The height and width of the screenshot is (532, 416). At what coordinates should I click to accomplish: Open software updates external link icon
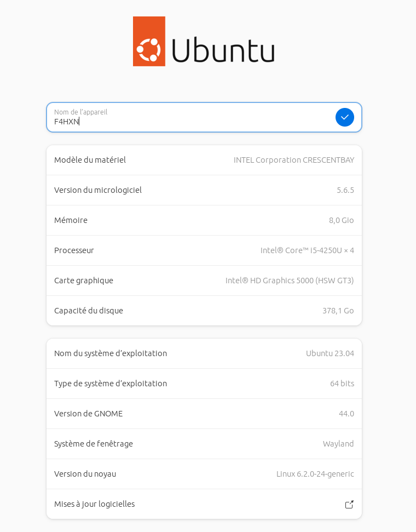tap(349, 504)
